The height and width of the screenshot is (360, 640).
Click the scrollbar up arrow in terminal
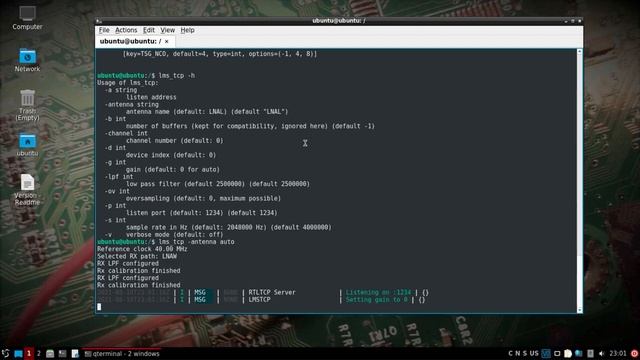coord(579,52)
